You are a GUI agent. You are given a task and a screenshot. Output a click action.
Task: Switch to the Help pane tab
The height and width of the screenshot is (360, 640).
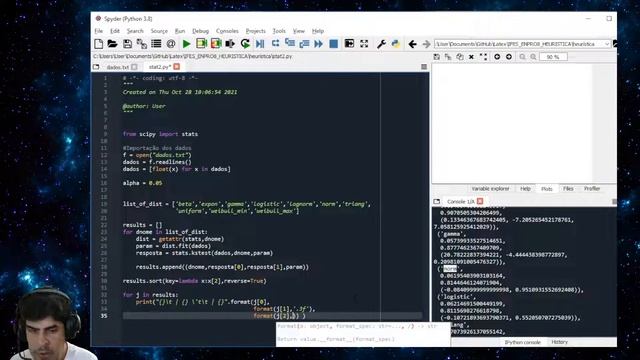pyautogui.click(x=525, y=189)
